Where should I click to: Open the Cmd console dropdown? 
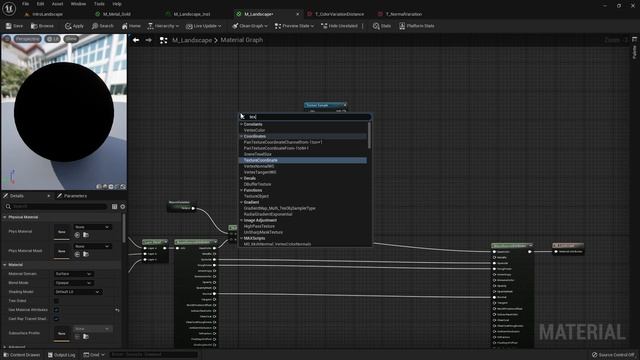(94, 355)
